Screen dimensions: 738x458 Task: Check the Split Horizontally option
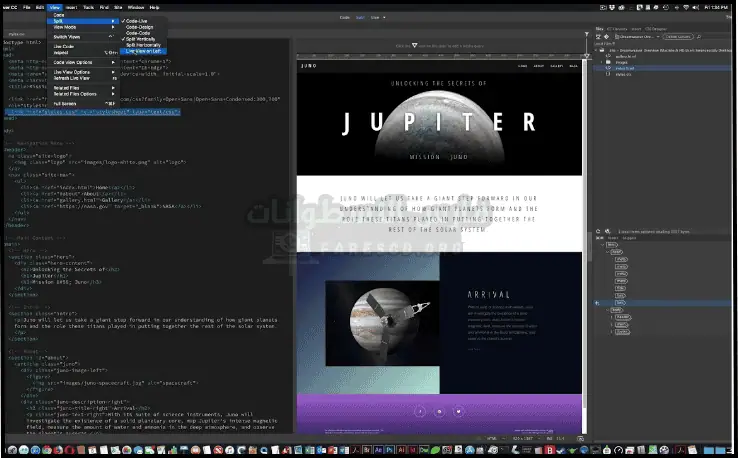(x=142, y=44)
